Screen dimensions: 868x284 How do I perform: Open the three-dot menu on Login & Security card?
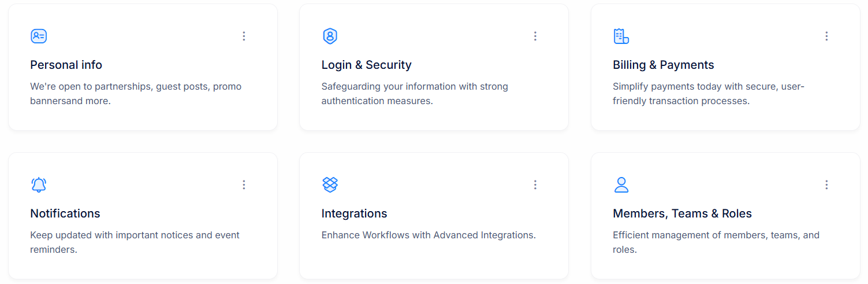click(535, 36)
